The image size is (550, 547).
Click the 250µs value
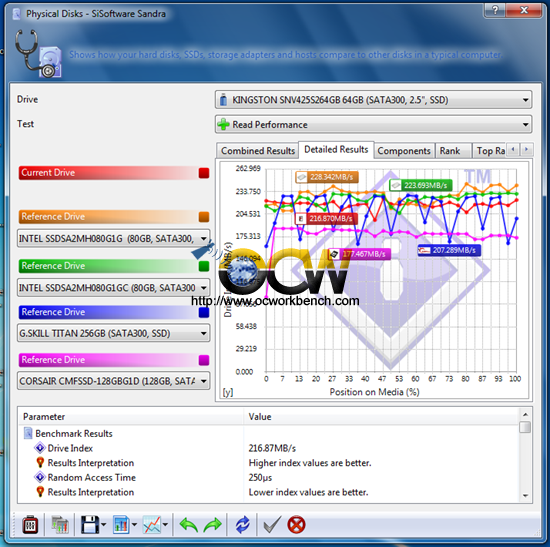click(260, 478)
